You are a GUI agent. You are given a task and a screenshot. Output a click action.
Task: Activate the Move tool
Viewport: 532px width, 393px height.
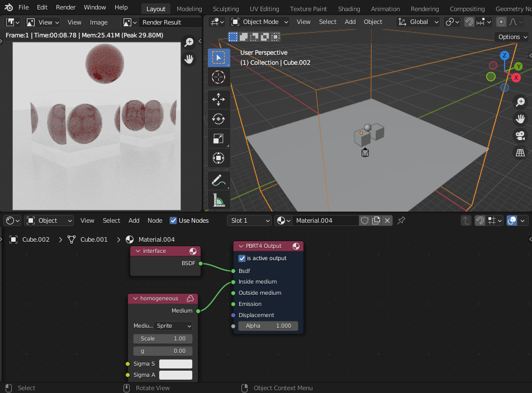click(x=218, y=100)
